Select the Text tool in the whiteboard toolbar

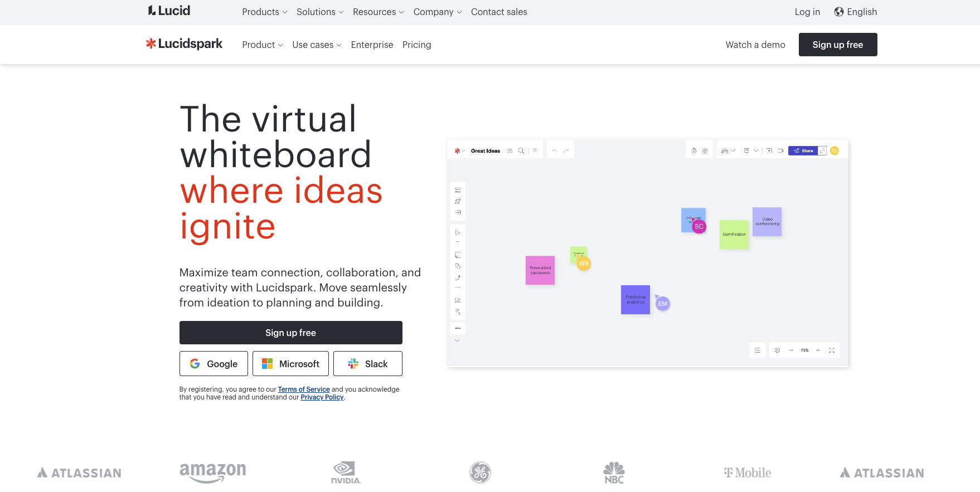(458, 243)
